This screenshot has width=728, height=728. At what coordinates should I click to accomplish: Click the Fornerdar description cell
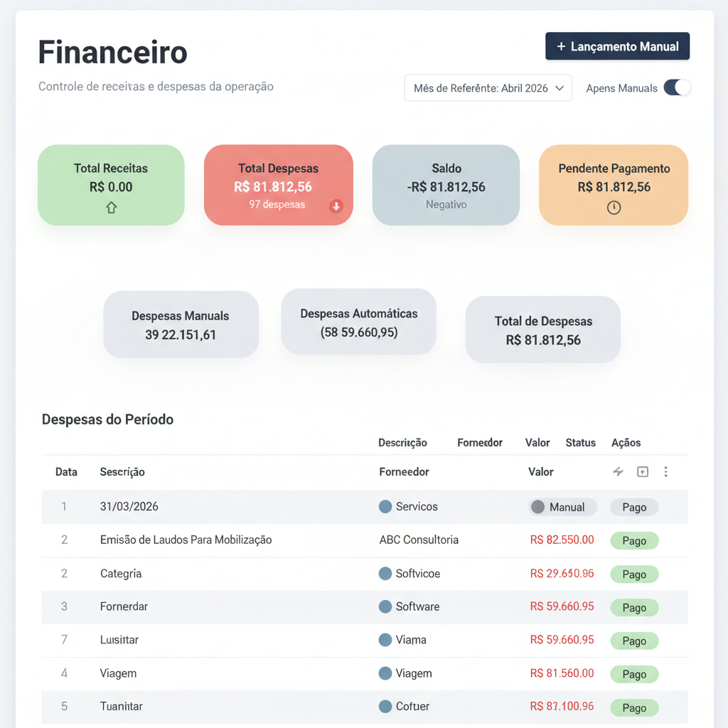coord(124,606)
